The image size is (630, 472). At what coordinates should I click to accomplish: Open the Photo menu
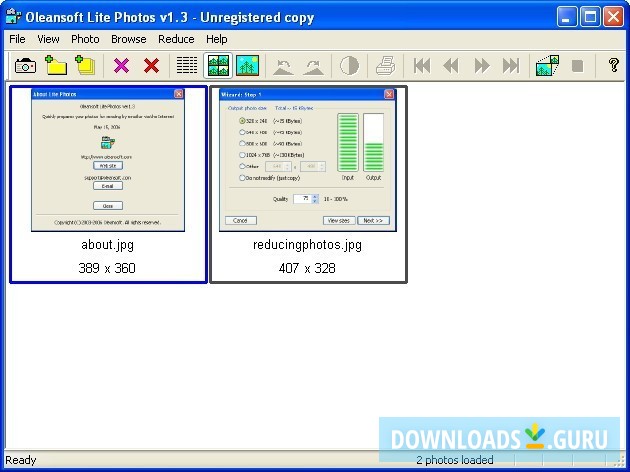pos(85,39)
